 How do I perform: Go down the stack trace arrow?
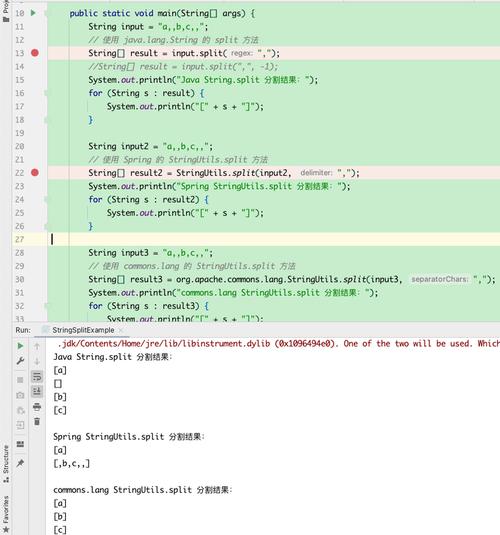click(37, 361)
